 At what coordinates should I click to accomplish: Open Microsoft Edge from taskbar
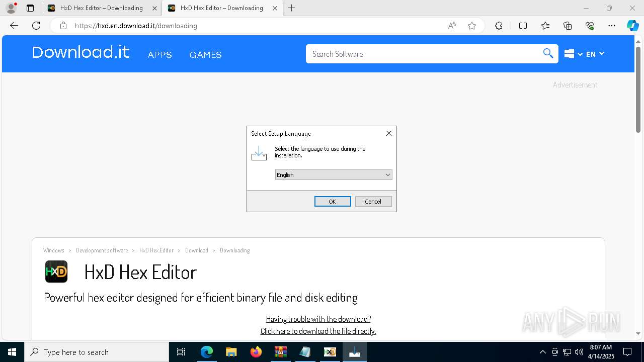[207, 352]
